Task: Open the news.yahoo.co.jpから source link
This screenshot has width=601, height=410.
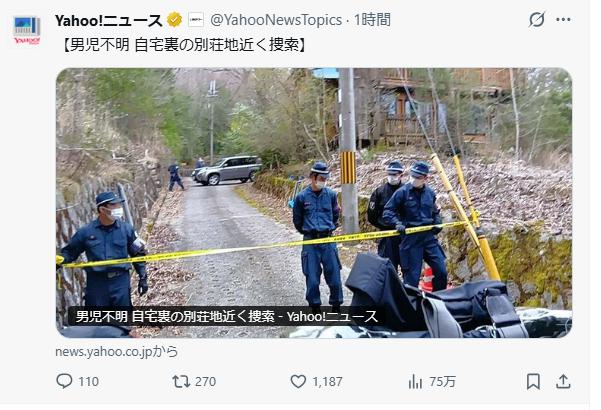Action: pos(117,352)
